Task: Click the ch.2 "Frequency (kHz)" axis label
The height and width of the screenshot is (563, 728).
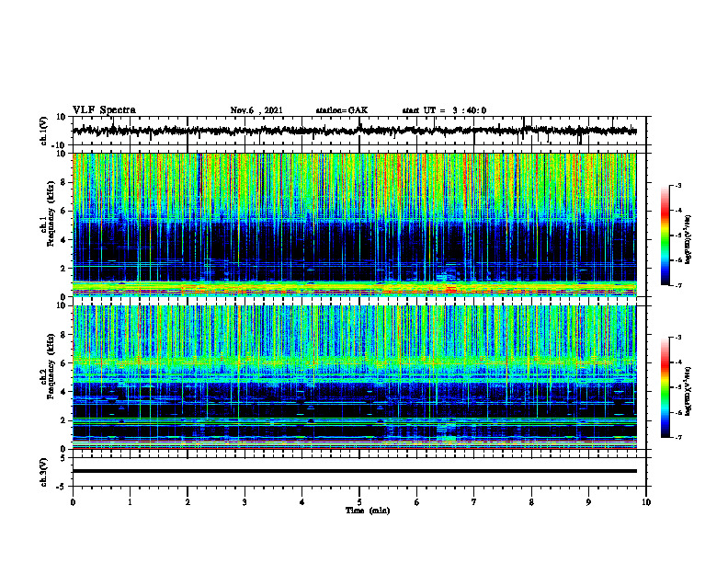Action: click(x=51, y=366)
